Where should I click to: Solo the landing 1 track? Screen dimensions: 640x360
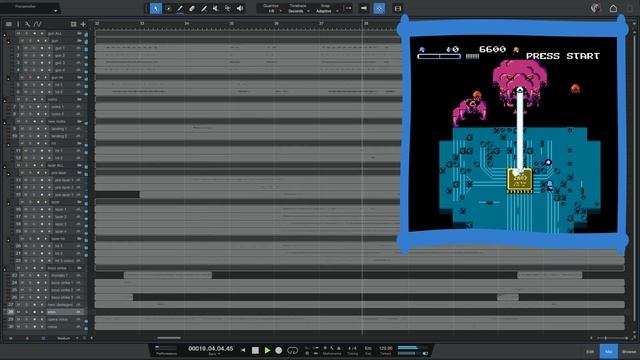(x=30, y=129)
